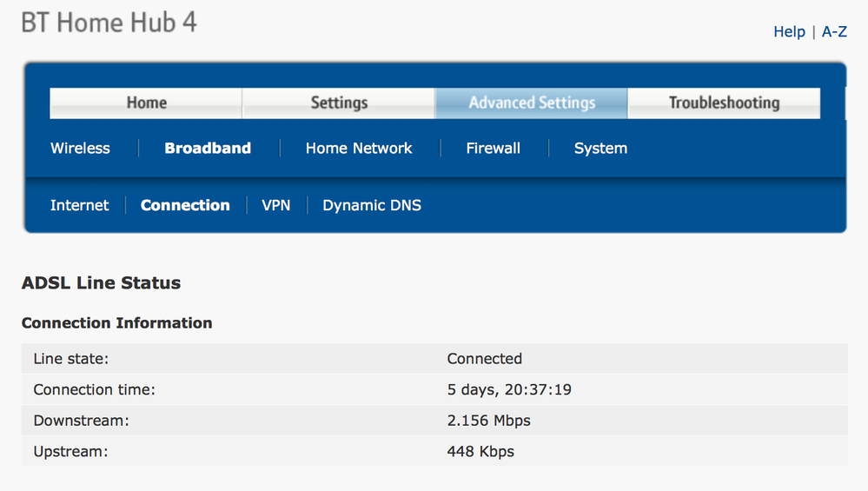The image size is (868, 491).
Task: Click the Connection Information heading
Action: tap(116, 322)
